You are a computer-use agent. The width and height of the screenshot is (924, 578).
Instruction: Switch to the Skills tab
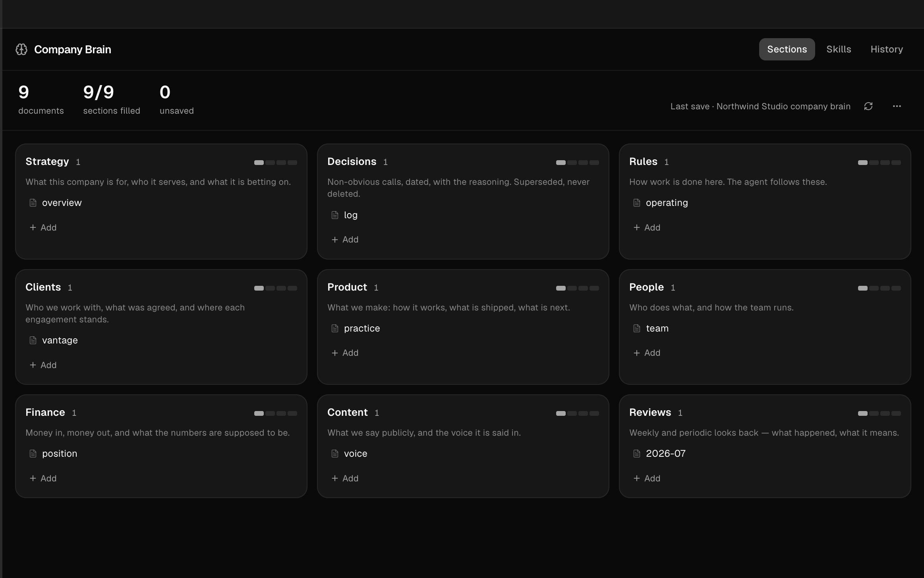(x=839, y=49)
